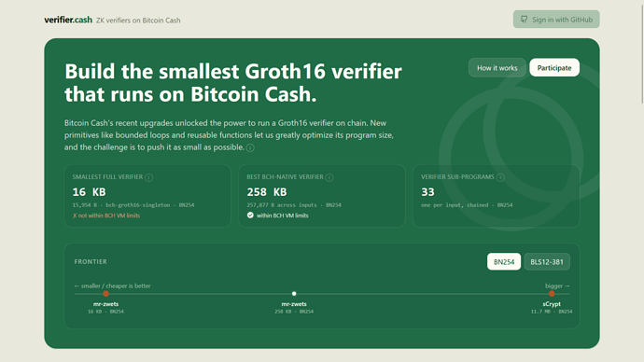This screenshot has height=362, width=644.
Task: Click the 'not within BCH VM limits' warning
Action: (106, 216)
